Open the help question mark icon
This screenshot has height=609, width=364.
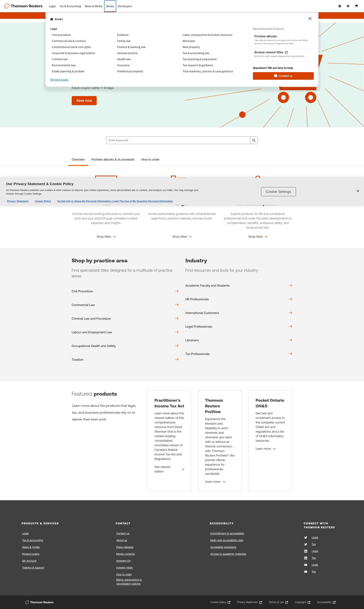tap(340, 6)
